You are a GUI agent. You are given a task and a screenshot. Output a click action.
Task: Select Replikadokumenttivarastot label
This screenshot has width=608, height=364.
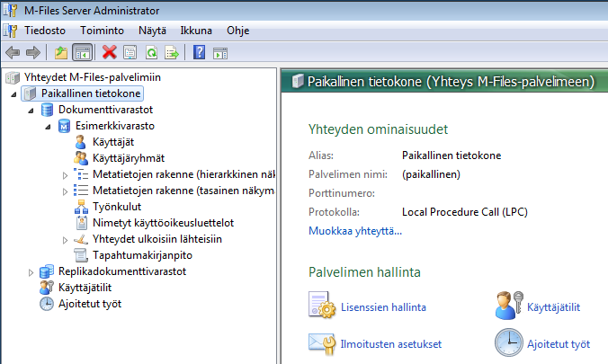click(x=122, y=271)
